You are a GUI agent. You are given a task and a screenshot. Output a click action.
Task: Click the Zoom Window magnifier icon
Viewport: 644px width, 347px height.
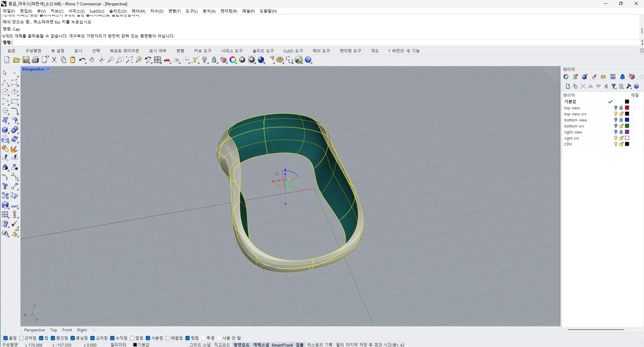(x=120, y=60)
